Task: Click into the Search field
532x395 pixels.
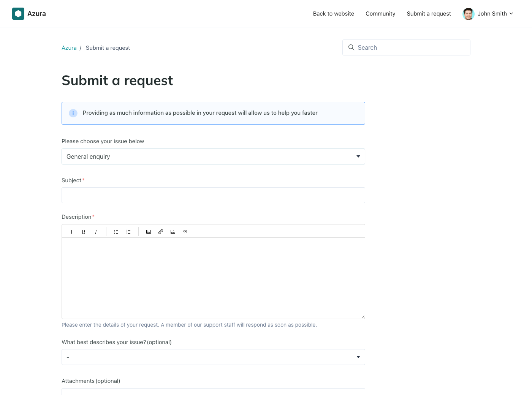Action: point(410,47)
